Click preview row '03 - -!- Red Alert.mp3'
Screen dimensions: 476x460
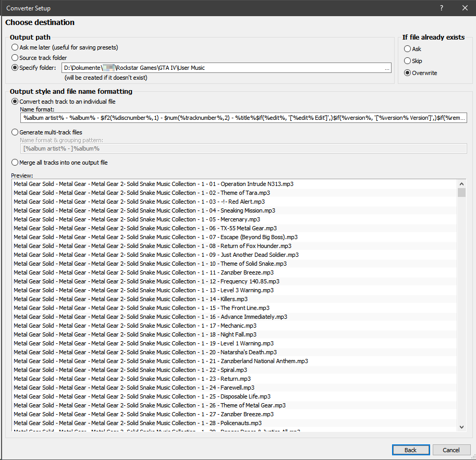[x=235, y=202]
